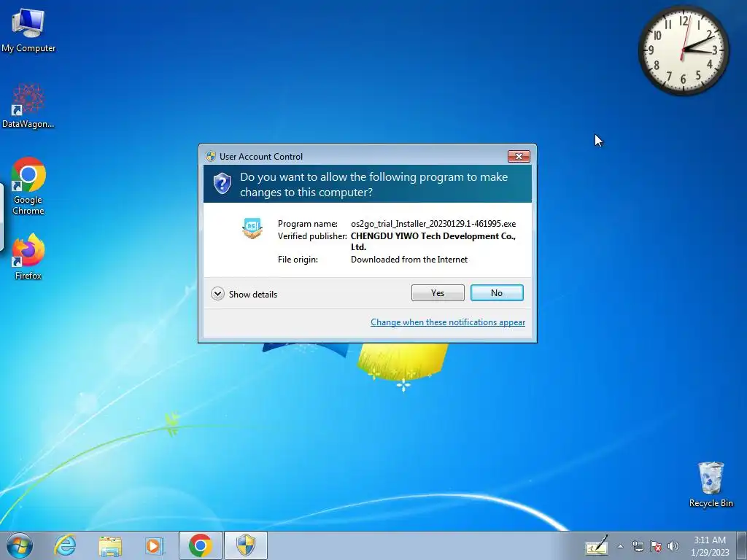Viewport: 747px width, 560px height.
Task: Switch to Chrome taskbar button
Action: click(x=200, y=545)
